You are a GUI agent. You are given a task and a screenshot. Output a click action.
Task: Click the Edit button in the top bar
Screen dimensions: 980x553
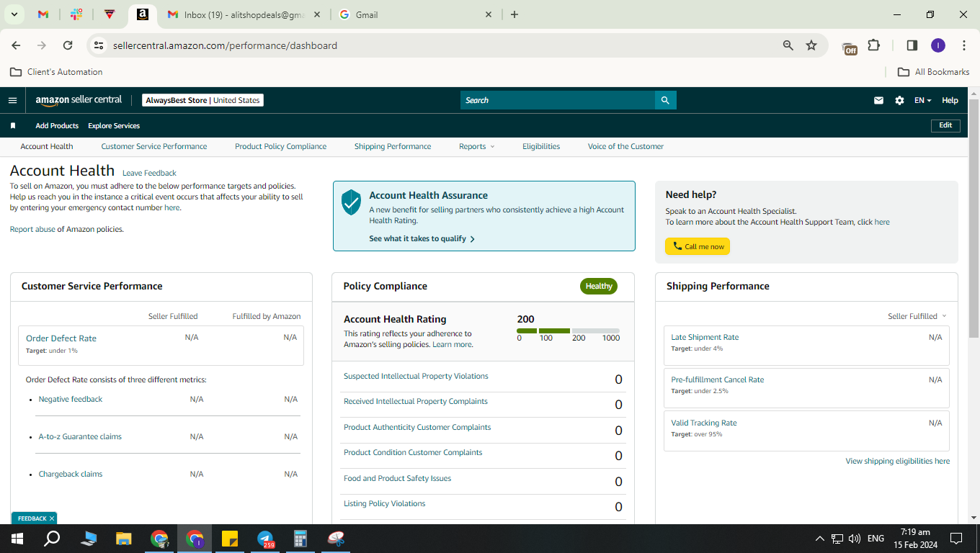[x=945, y=125]
